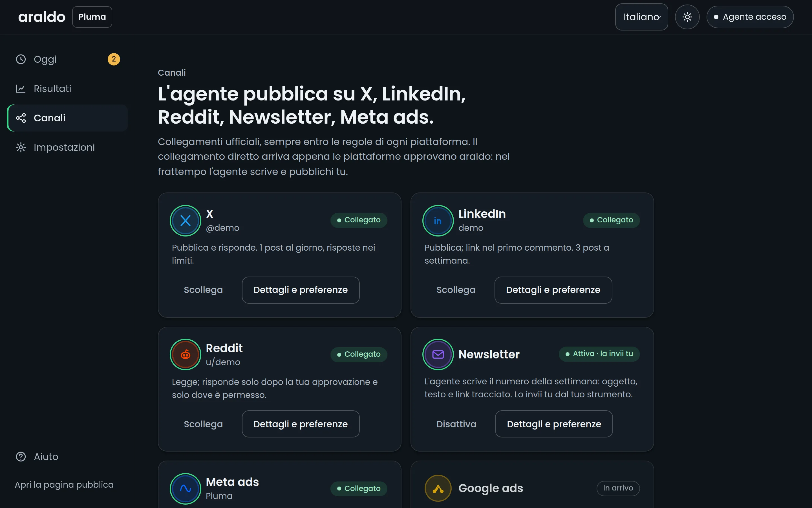Image resolution: width=812 pixels, height=508 pixels.
Task: Click the Meta ads card title
Action: coord(232,482)
